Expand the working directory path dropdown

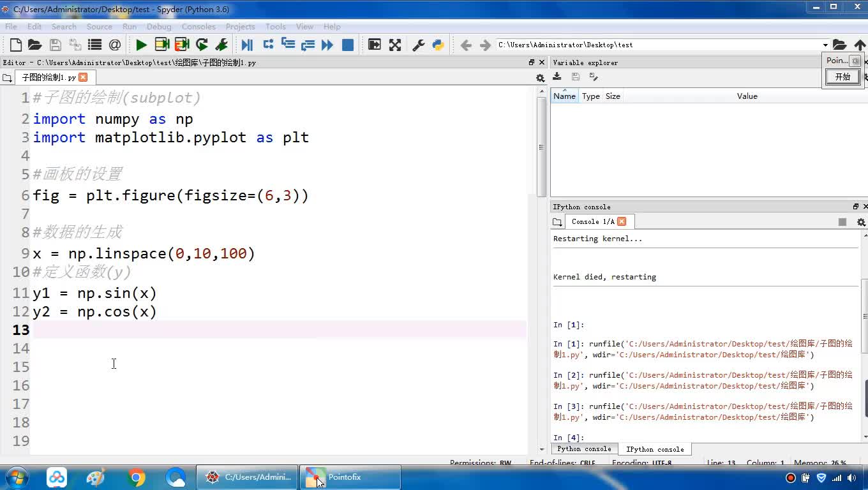[x=825, y=45]
